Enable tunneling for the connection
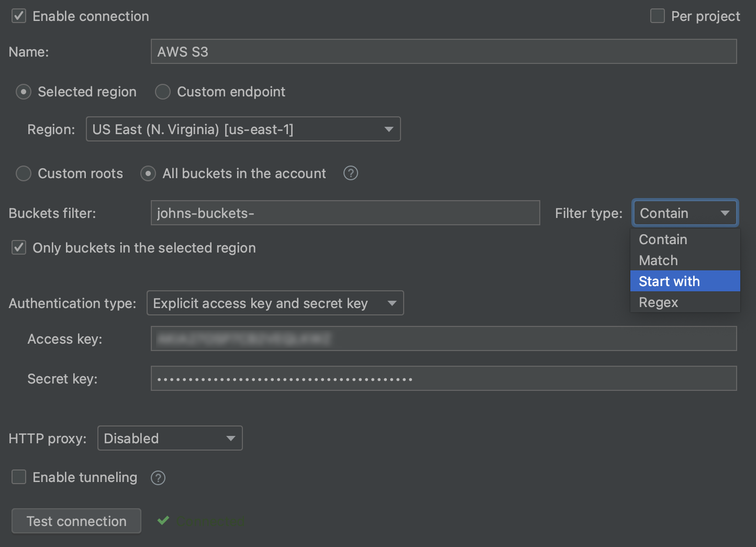 click(19, 477)
